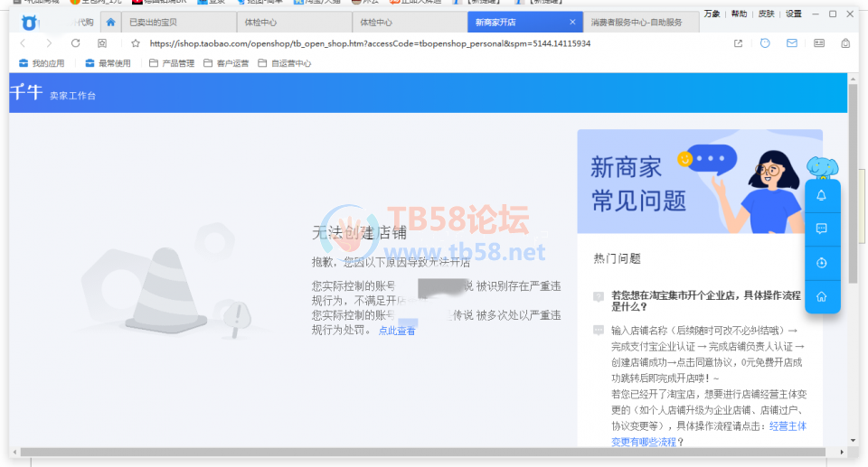Close the 新商家开店 tab
Image resolution: width=868 pixels, height=467 pixels.
(572, 23)
